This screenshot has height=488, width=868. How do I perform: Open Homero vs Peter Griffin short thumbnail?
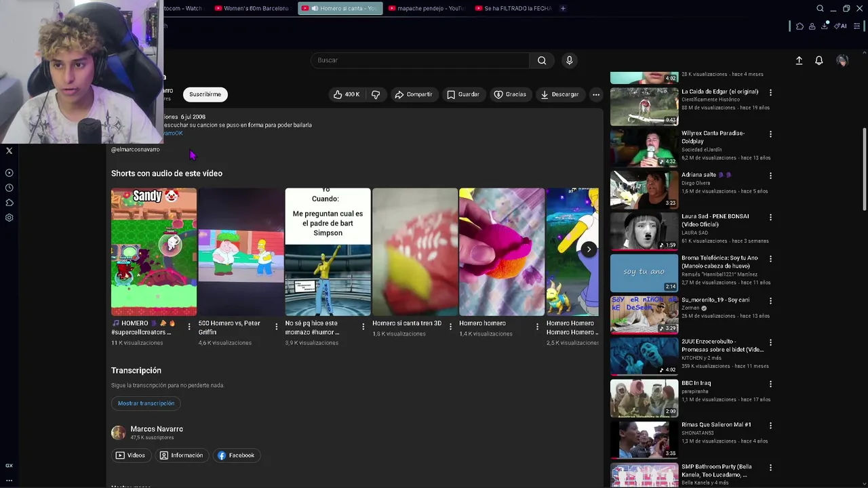coord(241,252)
